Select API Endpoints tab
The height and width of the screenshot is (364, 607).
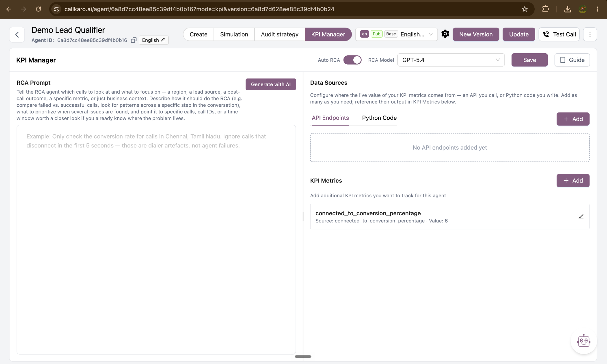pos(330,118)
